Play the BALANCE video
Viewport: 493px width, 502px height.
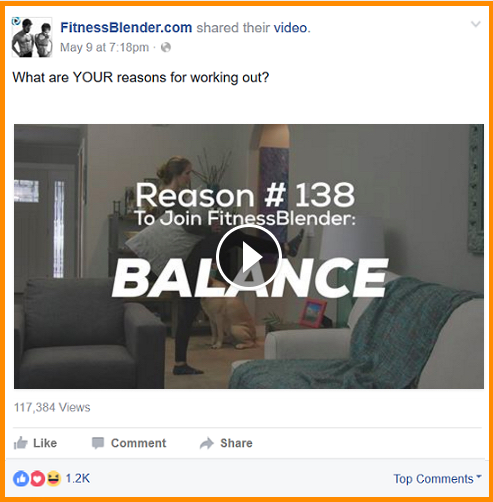click(249, 257)
